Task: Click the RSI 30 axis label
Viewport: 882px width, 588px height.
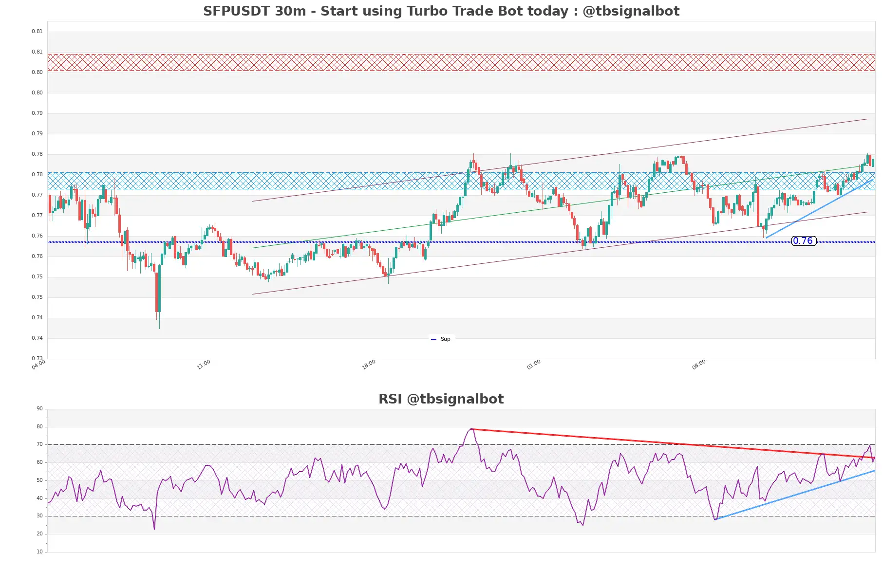Action: 39,515
